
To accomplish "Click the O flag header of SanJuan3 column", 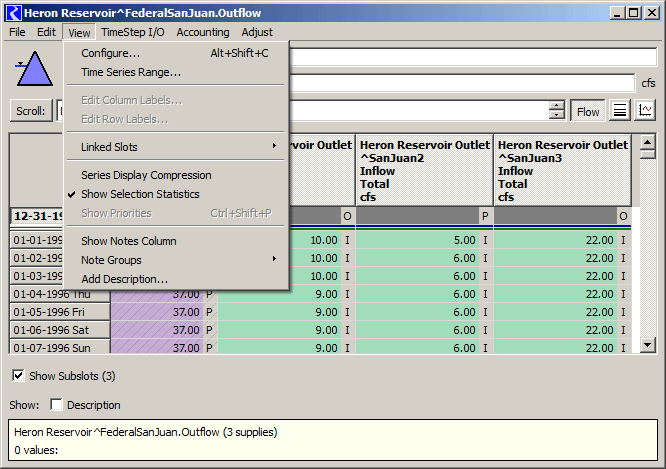I will 623,216.
